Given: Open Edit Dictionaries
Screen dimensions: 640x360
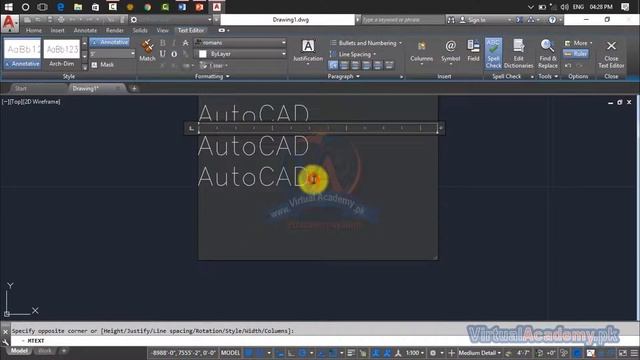Looking at the screenshot, I should [x=518, y=53].
